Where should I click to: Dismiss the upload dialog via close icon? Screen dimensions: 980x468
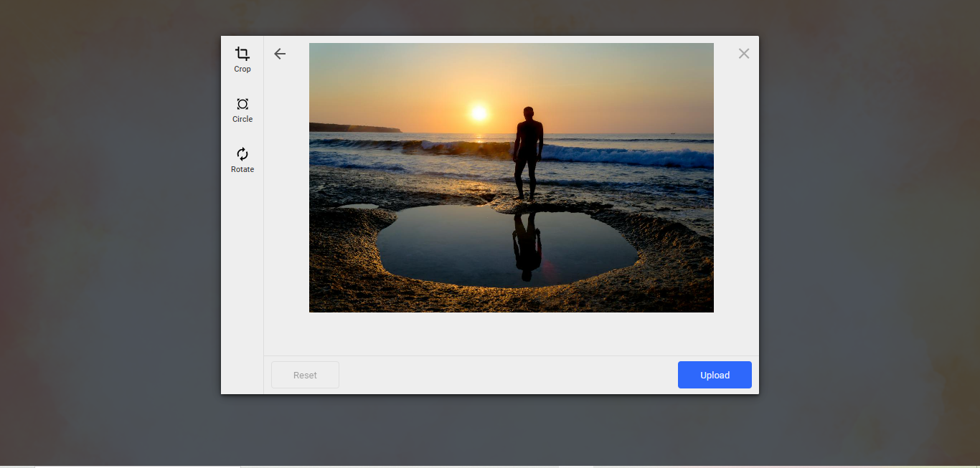[x=743, y=53]
